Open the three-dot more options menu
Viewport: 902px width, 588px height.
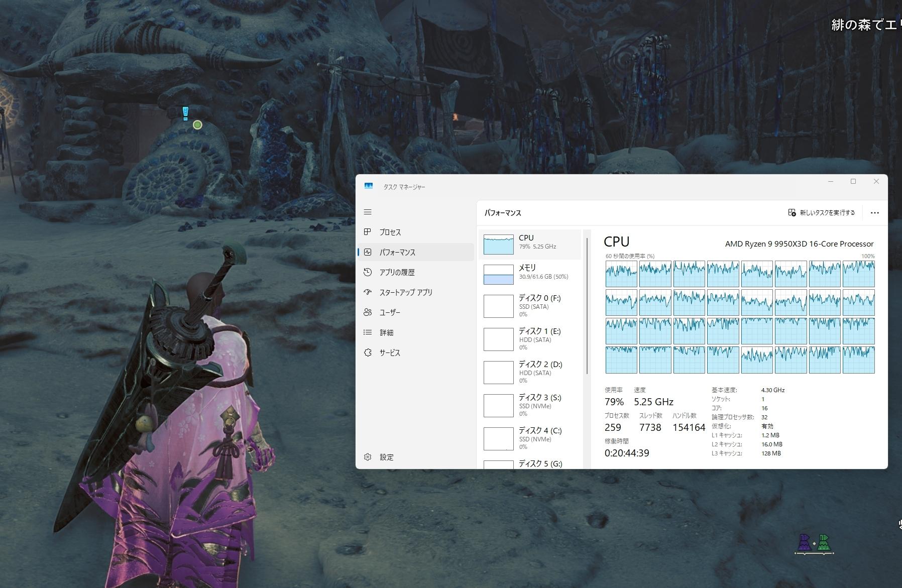tap(874, 213)
